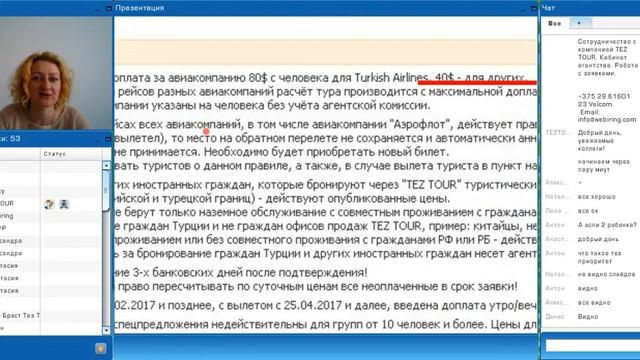
Task: Click Денис's chat message 'Видно'
Action: pyautogui.click(x=588, y=317)
